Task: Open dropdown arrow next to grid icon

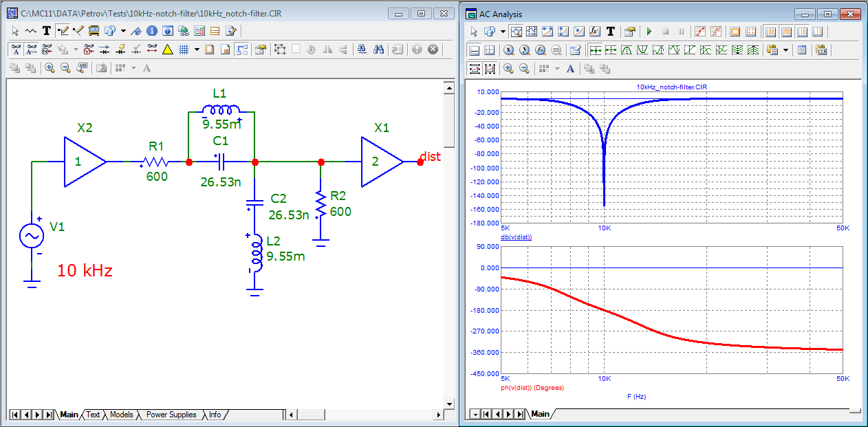Action: [197, 49]
